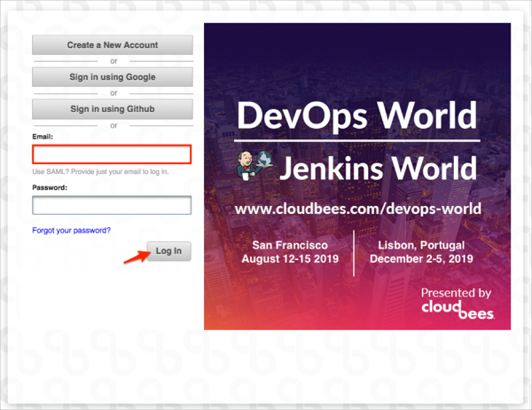
Task: Sign in using Google
Action: tap(112, 77)
